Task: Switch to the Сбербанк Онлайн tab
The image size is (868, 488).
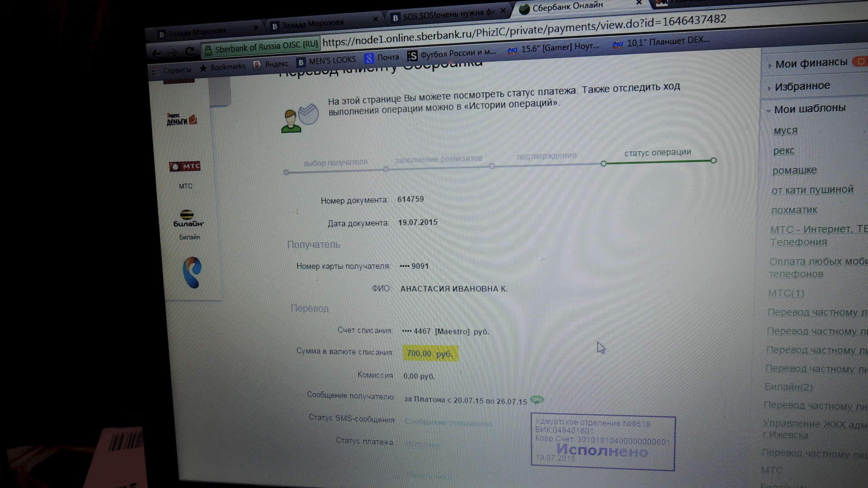Action: [567, 7]
